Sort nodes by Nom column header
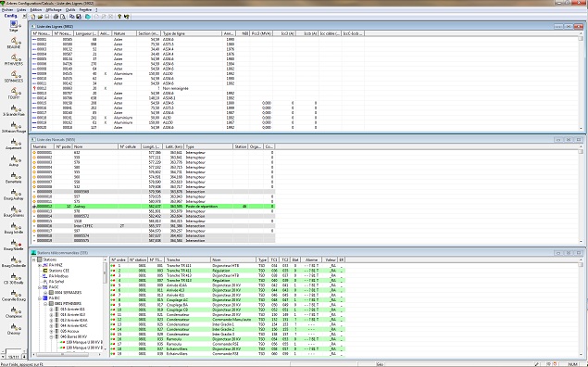This screenshot has height=367, width=588. pyautogui.click(x=95, y=146)
